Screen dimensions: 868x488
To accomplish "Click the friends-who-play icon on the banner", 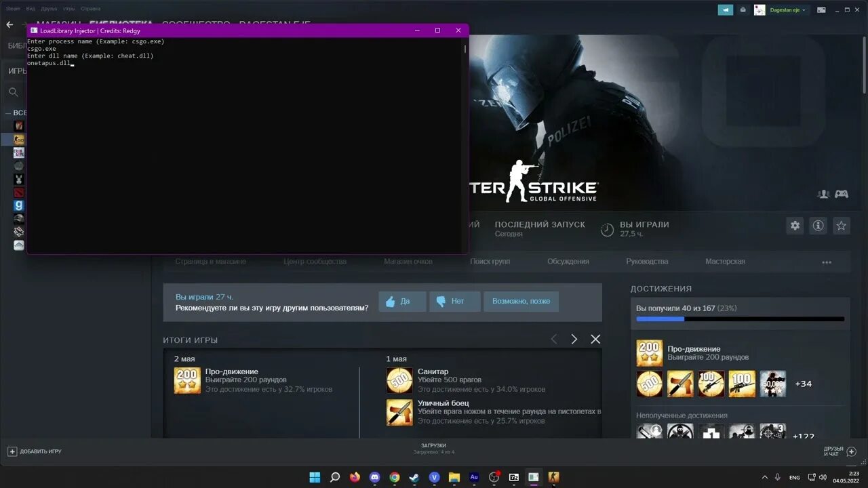I will 823,194.
